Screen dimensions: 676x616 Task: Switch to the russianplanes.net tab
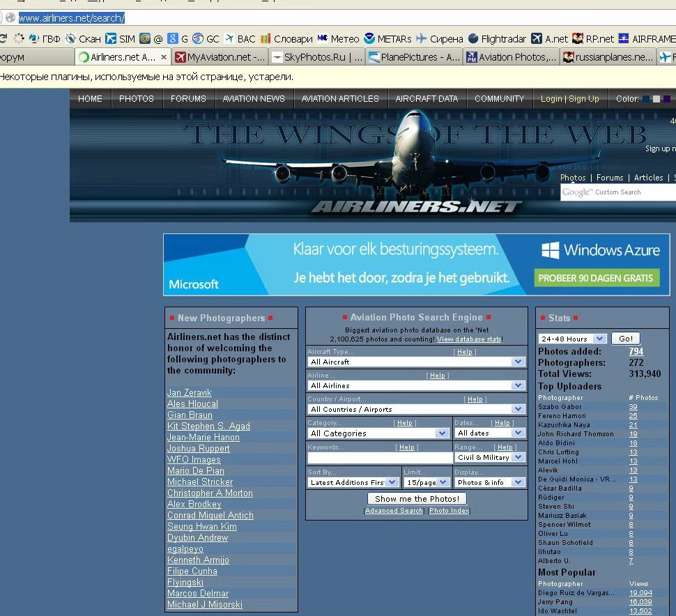(x=608, y=57)
